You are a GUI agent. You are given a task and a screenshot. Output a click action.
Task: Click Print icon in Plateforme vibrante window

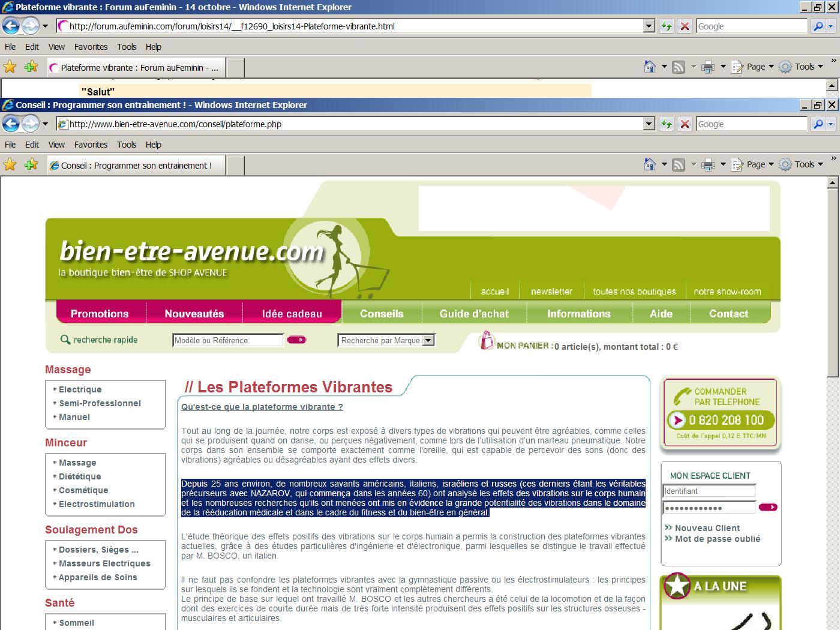point(709,67)
